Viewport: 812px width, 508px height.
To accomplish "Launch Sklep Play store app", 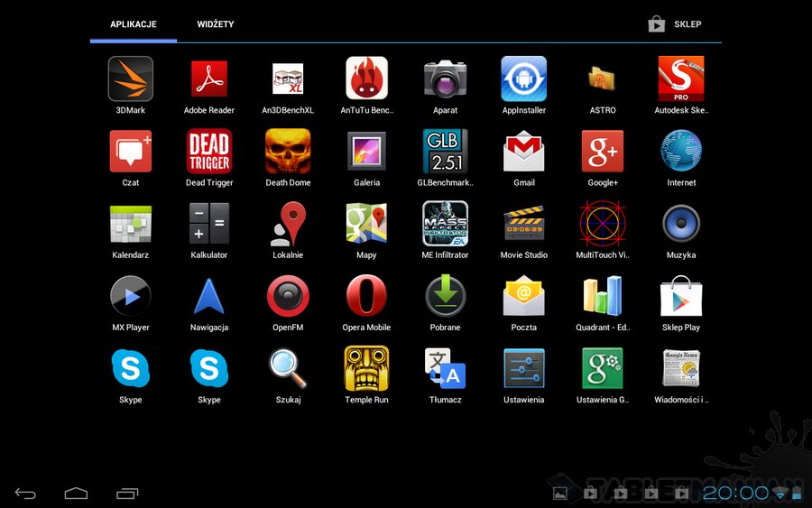I will (x=681, y=296).
